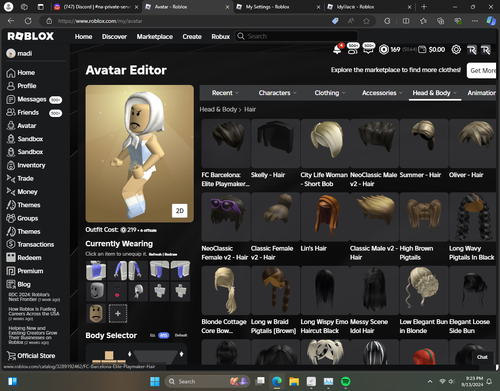This screenshot has height=391, width=500.
Task: Switch to the Discord browser tab
Action: 96,7
